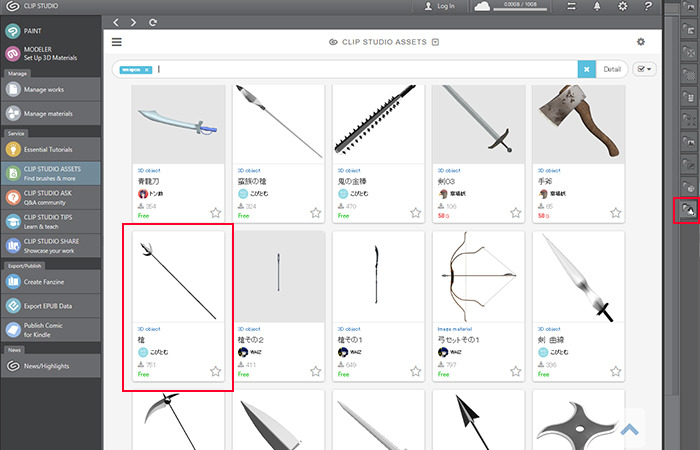
Task: Click the 剣03 asset title
Action: 446,182
